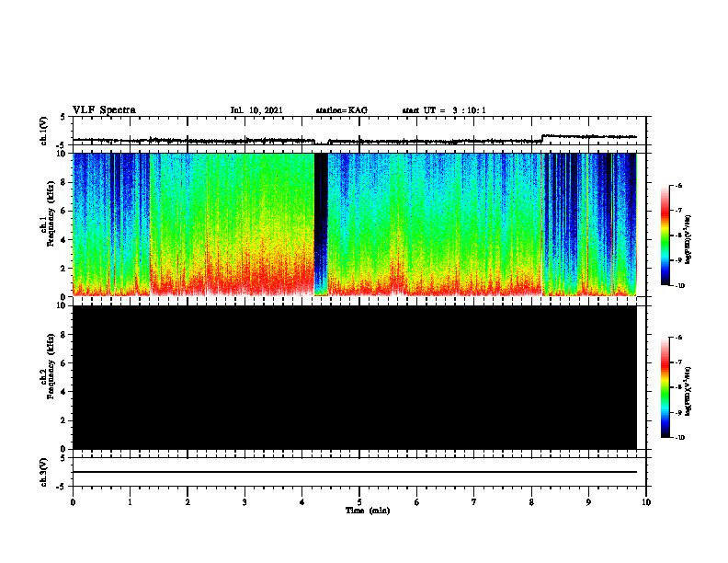Click the time axis tick label "10"
Screen dimensions: 728x563
[x=646, y=502]
